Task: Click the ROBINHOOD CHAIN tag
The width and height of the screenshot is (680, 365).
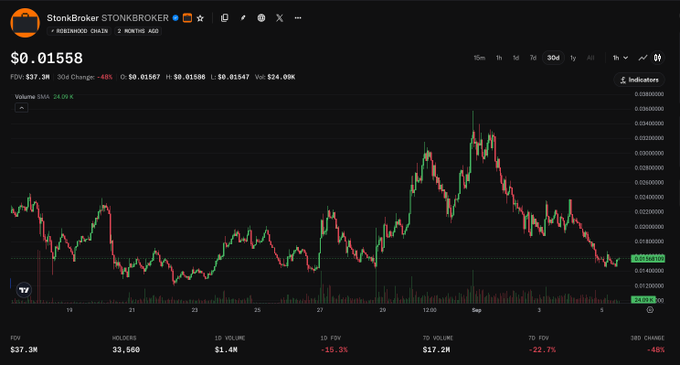Action: 79,31
